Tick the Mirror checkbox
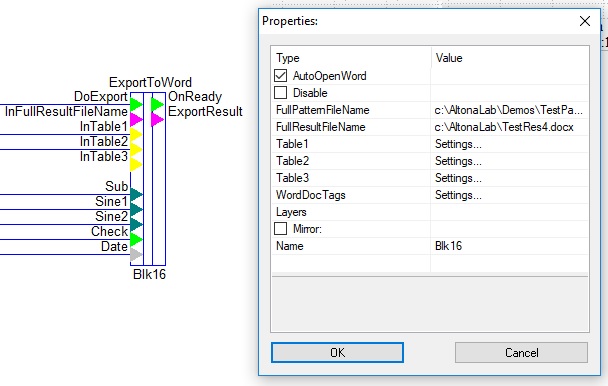 pos(280,229)
